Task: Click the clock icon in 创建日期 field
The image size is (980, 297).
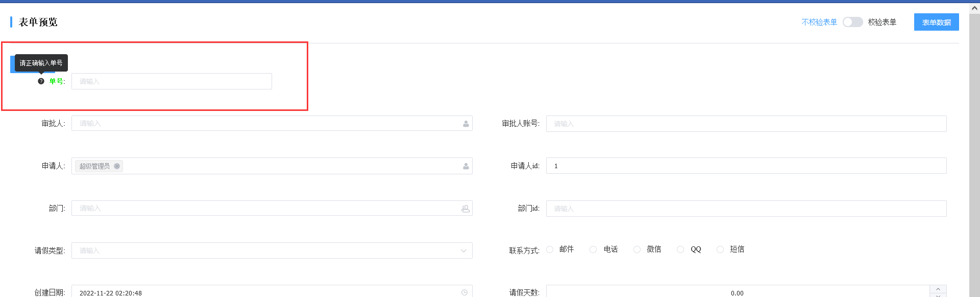Action: (464, 292)
